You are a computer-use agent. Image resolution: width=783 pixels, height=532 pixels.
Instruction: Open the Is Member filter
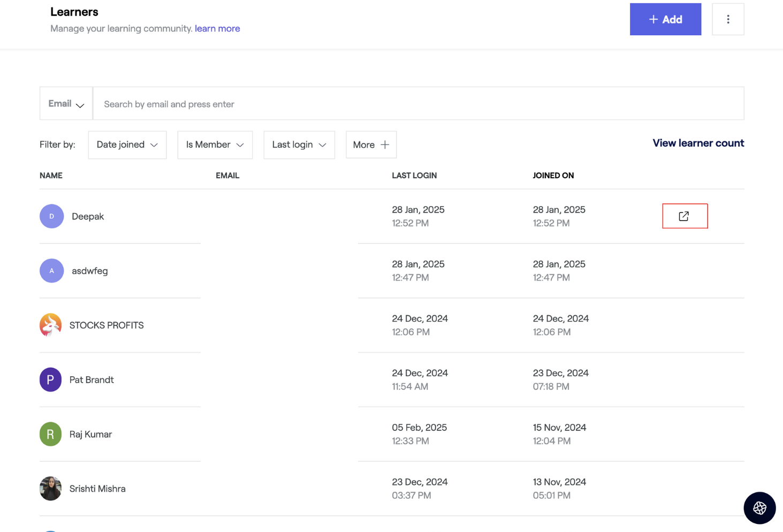[215, 145]
